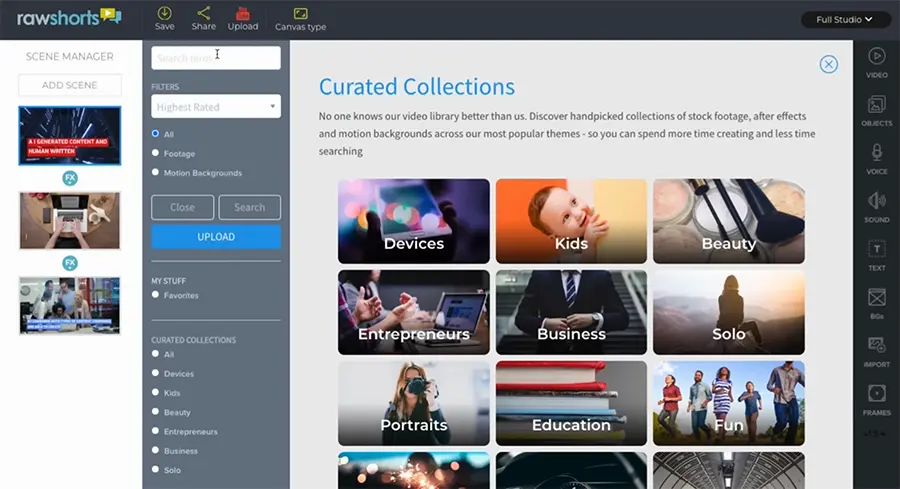Open the Sound panel
The image size is (900, 489).
tap(876, 207)
